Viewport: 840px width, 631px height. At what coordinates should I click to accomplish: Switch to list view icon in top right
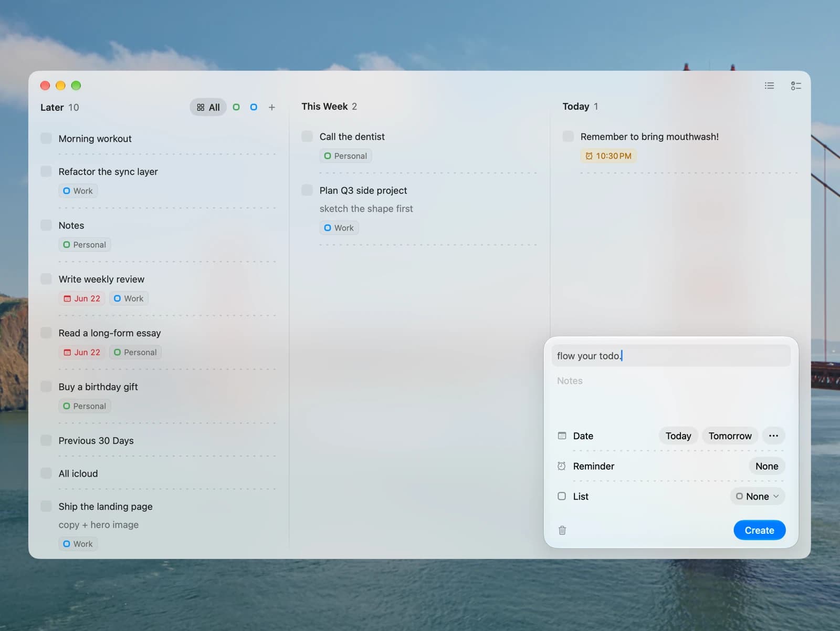click(769, 86)
